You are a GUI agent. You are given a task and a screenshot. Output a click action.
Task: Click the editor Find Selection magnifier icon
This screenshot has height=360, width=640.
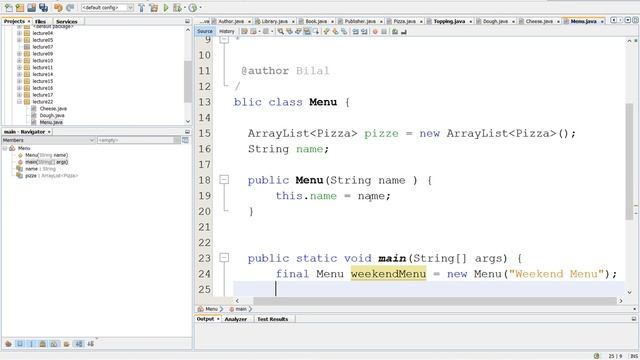pyautogui.click(x=280, y=31)
